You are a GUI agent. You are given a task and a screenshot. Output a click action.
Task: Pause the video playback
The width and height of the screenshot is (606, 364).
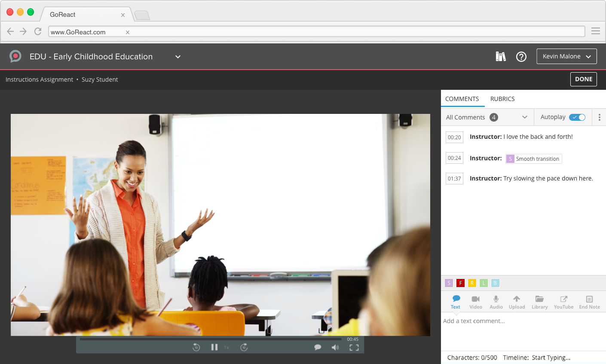pyautogui.click(x=214, y=347)
